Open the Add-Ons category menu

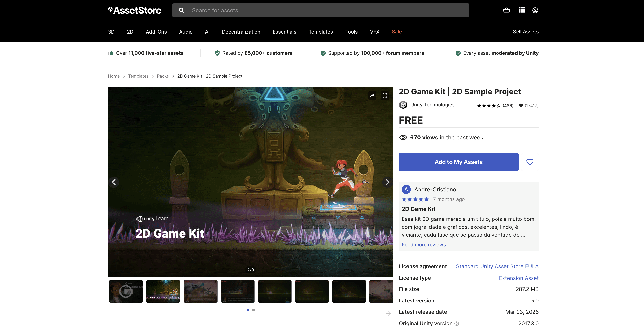[156, 32]
